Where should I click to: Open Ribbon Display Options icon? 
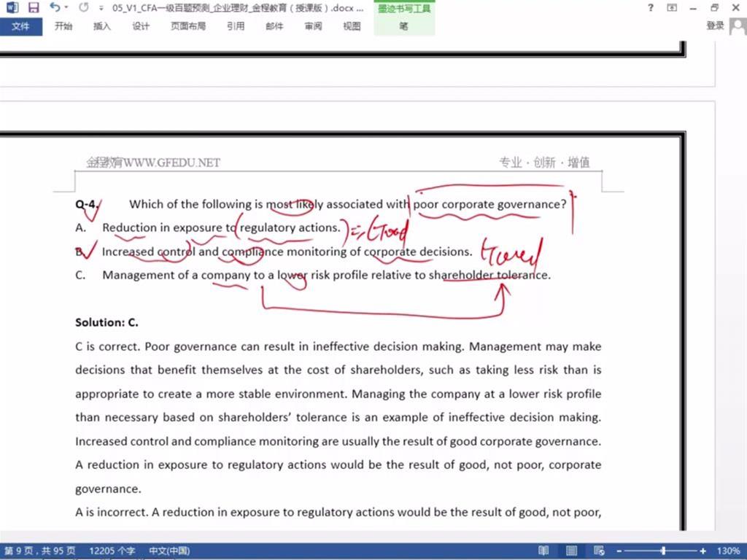672,7
